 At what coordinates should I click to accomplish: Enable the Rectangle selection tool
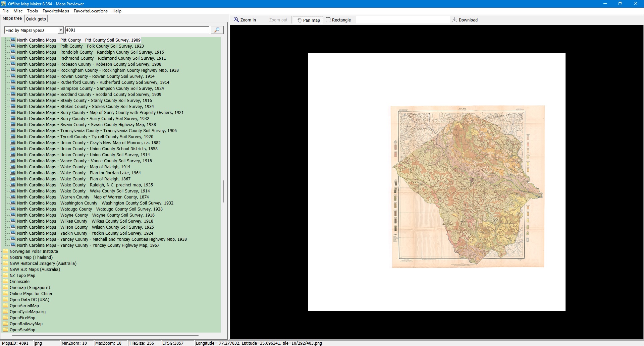pos(338,20)
